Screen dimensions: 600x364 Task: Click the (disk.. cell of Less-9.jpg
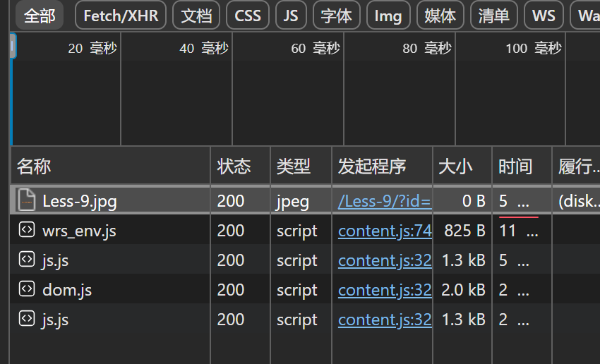(x=579, y=201)
